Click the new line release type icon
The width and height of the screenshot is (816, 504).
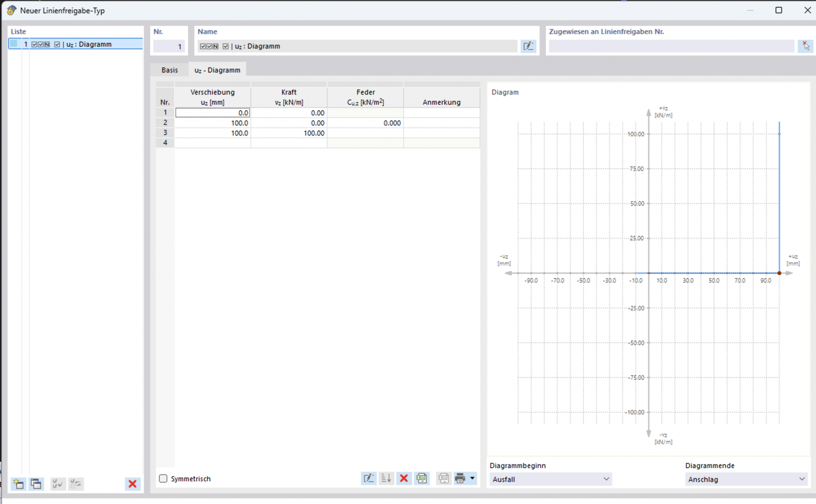18,484
